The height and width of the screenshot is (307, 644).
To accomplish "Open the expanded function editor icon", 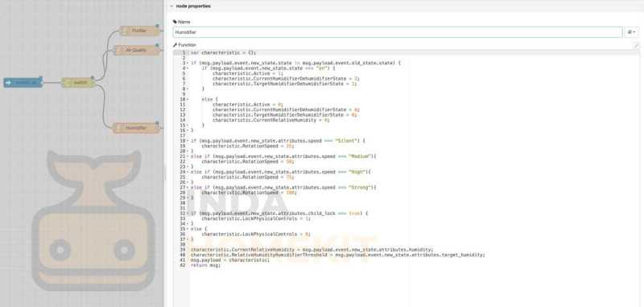I will click(x=636, y=45).
